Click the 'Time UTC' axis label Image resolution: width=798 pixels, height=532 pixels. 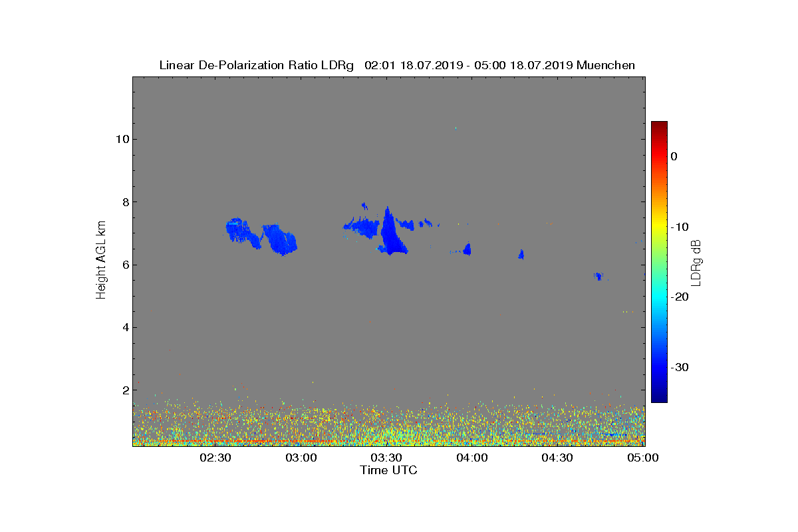pyautogui.click(x=389, y=470)
